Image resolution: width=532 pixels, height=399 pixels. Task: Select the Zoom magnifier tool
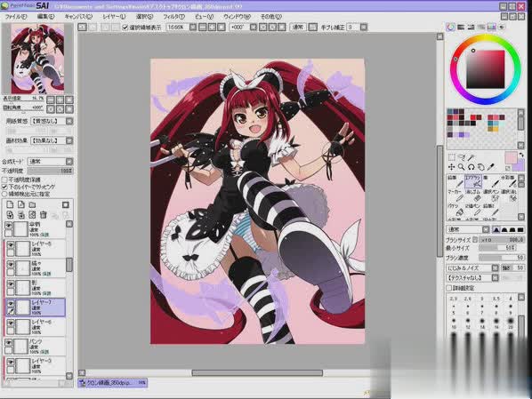(x=462, y=167)
